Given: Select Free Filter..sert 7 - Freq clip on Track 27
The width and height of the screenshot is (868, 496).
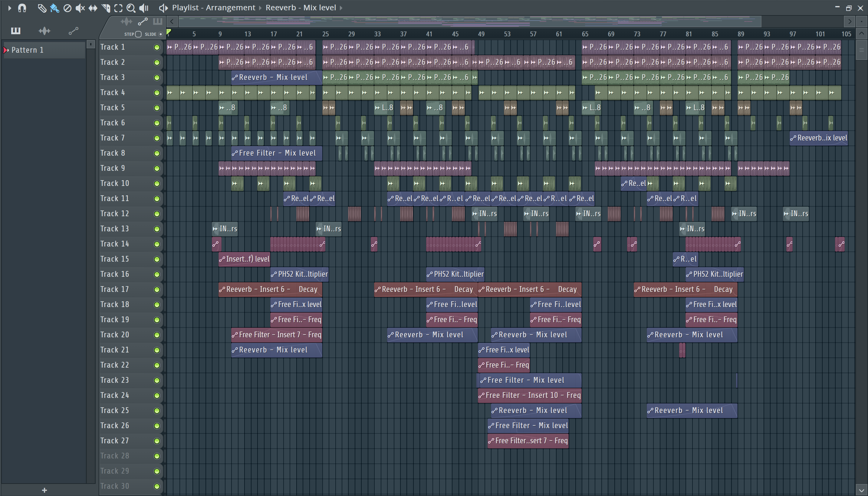Looking at the screenshot, I should point(528,441).
